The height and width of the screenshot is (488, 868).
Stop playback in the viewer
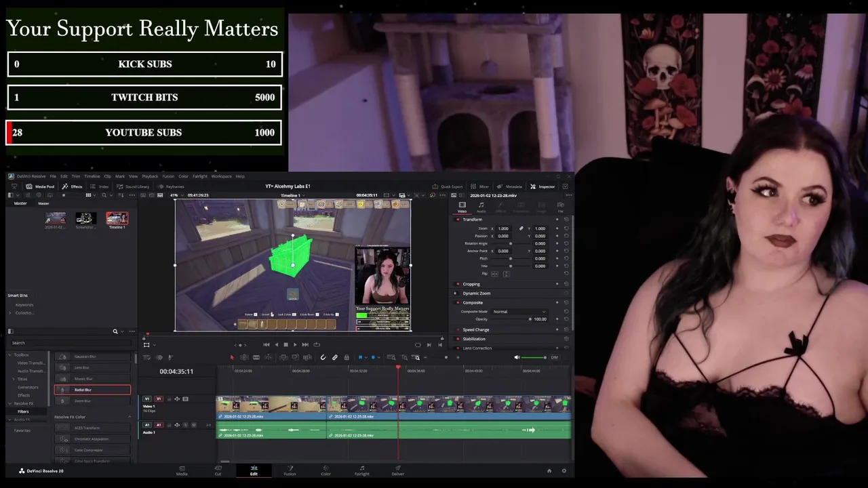coord(285,344)
